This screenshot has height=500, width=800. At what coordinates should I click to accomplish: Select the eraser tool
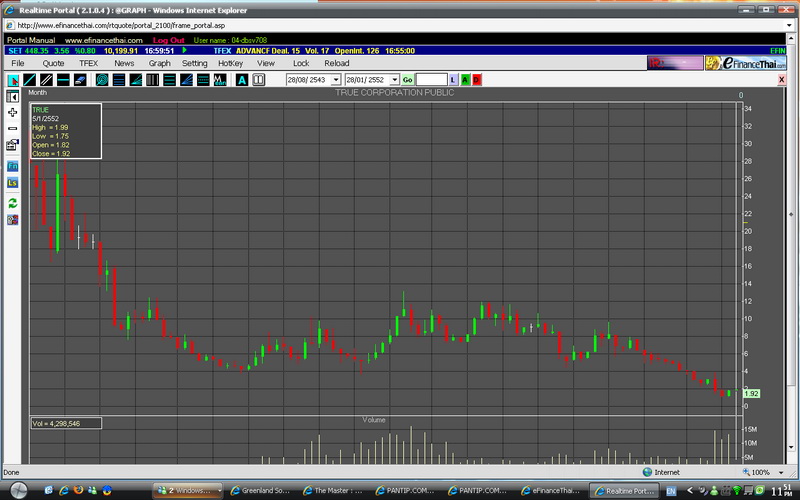click(80, 80)
